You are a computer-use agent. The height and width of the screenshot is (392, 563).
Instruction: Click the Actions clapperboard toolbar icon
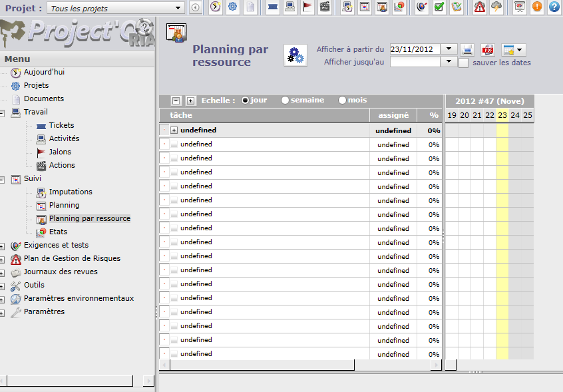point(325,7)
